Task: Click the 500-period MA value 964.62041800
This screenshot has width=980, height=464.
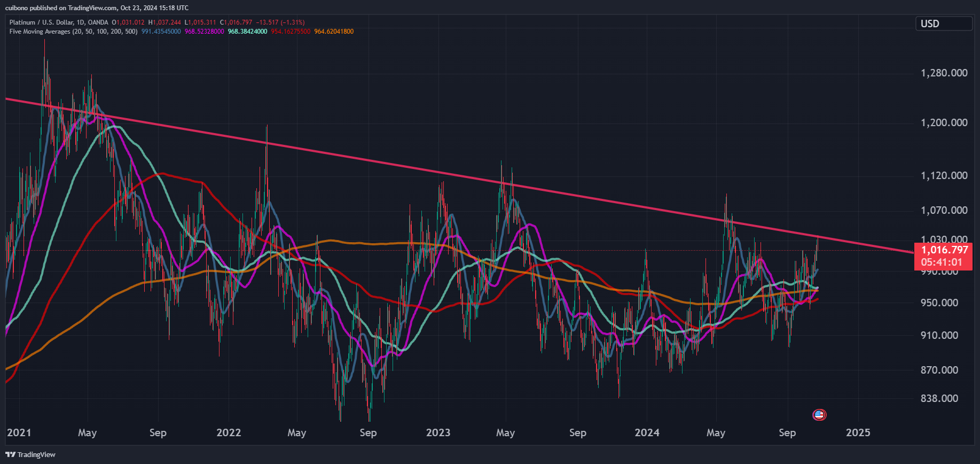Action: coord(334,32)
